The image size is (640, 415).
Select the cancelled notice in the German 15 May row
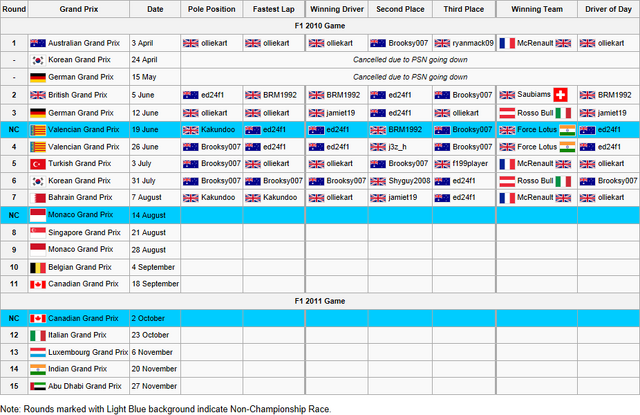(x=410, y=77)
